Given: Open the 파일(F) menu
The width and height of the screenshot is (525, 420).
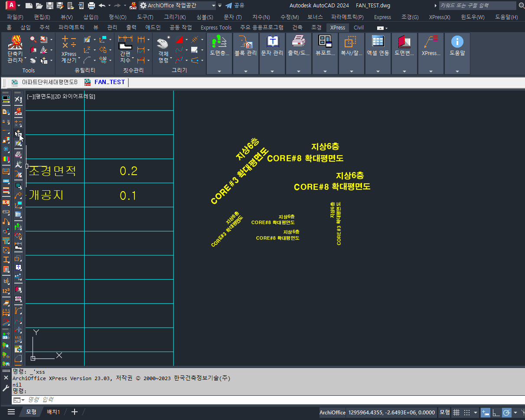Looking at the screenshot, I should click(15, 17).
